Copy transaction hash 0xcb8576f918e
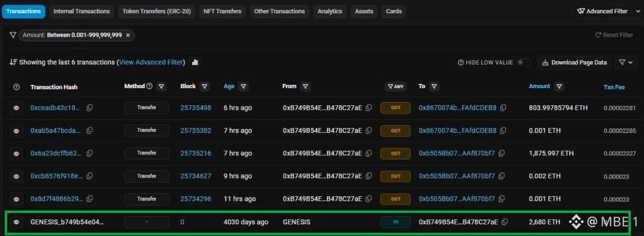Image resolution: width=644 pixels, height=236 pixels. pyautogui.click(x=90, y=176)
